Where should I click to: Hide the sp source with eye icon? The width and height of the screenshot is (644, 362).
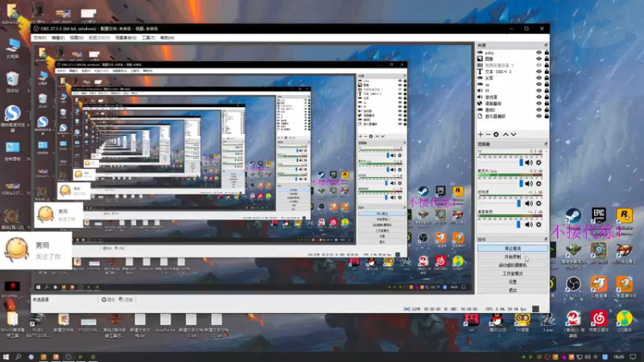coord(539,84)
